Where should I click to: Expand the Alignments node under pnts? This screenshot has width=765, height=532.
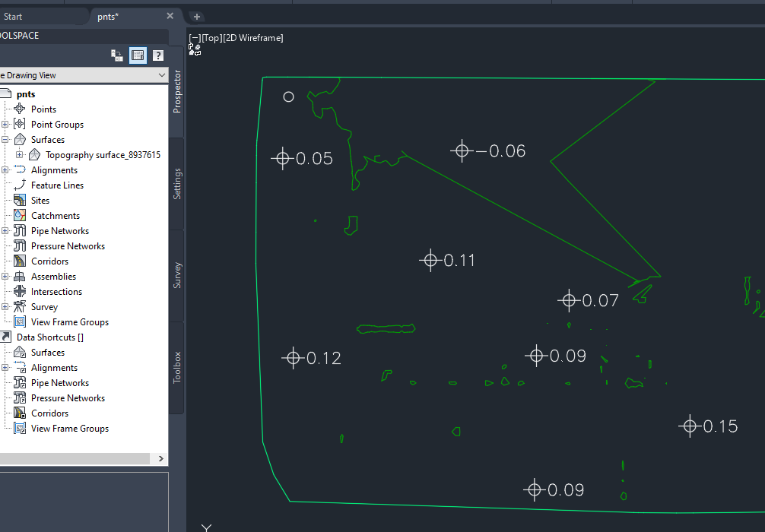click(x=5, y=169)
